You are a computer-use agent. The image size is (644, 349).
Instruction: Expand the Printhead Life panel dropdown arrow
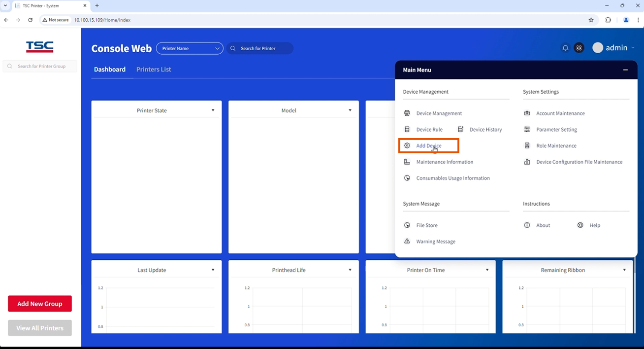pyautogui.click(x=350, y=270)
